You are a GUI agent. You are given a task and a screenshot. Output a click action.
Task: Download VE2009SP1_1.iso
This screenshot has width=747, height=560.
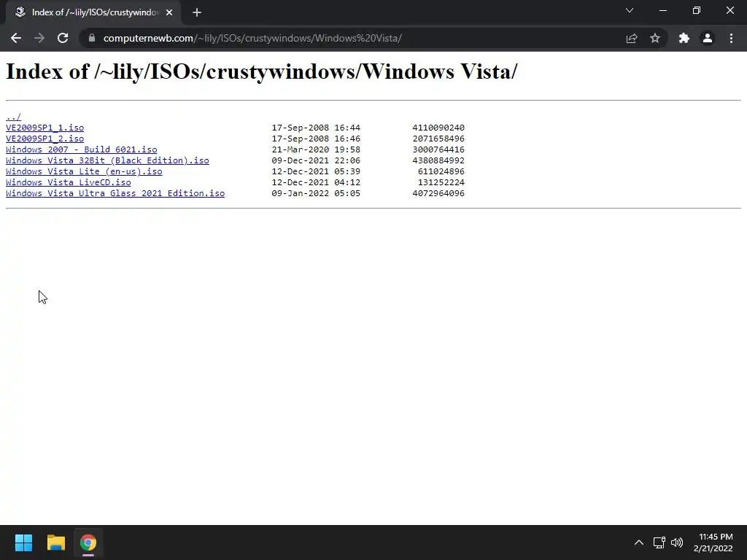click(x=44, y=128)
